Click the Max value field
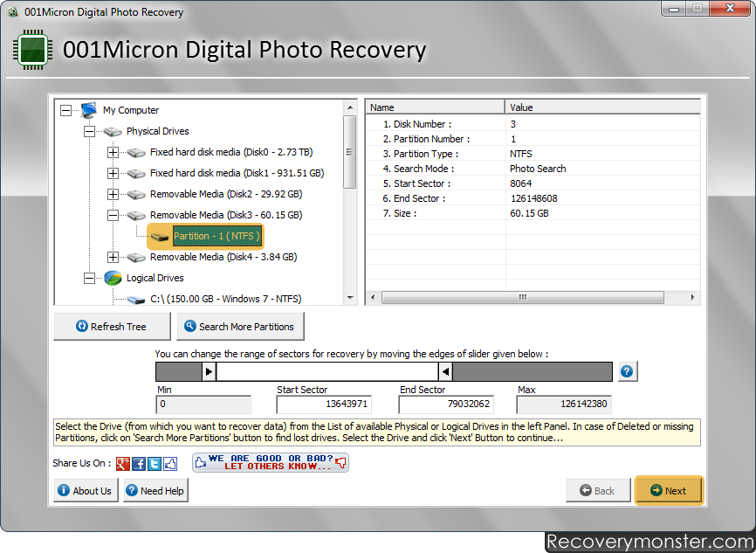This screenshot has height=553, width=756. coord(564,404)
